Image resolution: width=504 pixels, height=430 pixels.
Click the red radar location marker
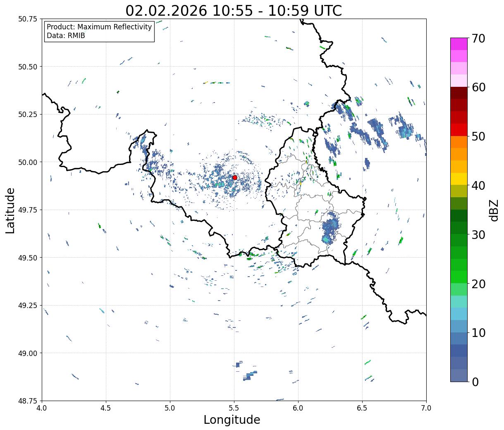[x=234, y=177]
